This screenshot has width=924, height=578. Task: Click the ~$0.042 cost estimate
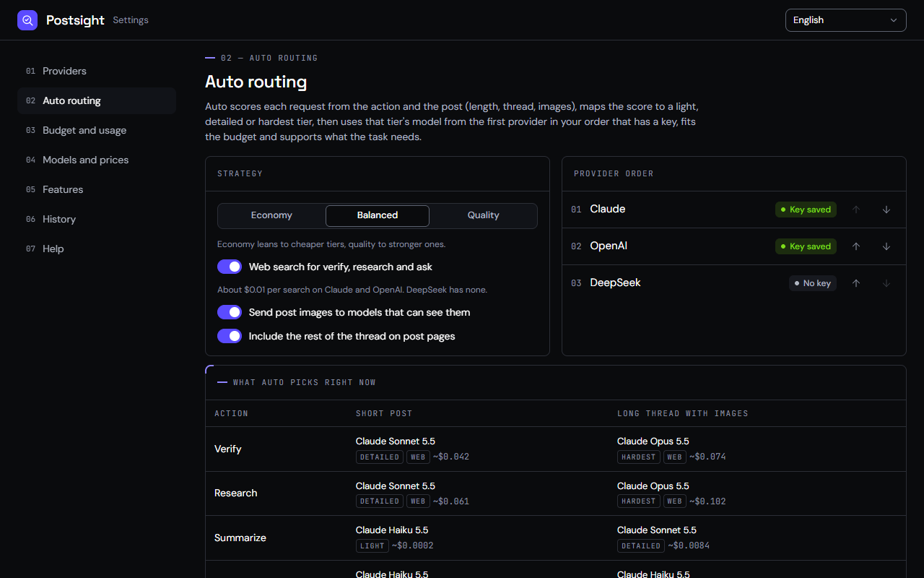point(451,457)
